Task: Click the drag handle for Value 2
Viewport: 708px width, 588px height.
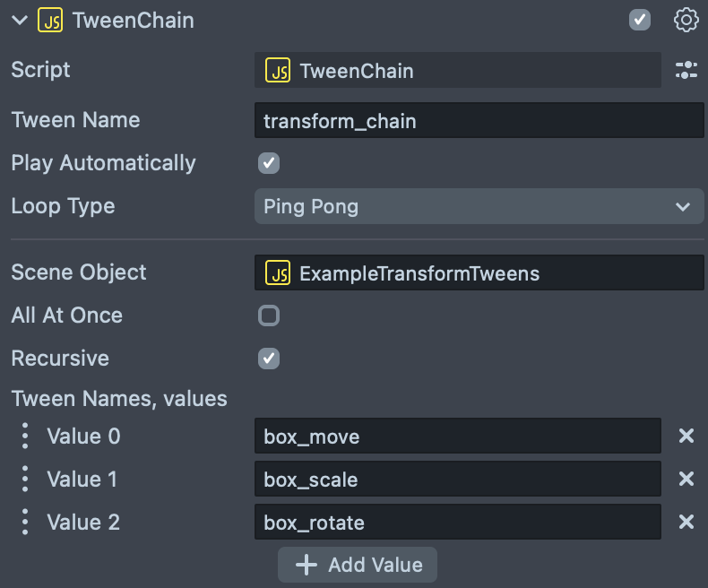Action: [x=25, y=523]
